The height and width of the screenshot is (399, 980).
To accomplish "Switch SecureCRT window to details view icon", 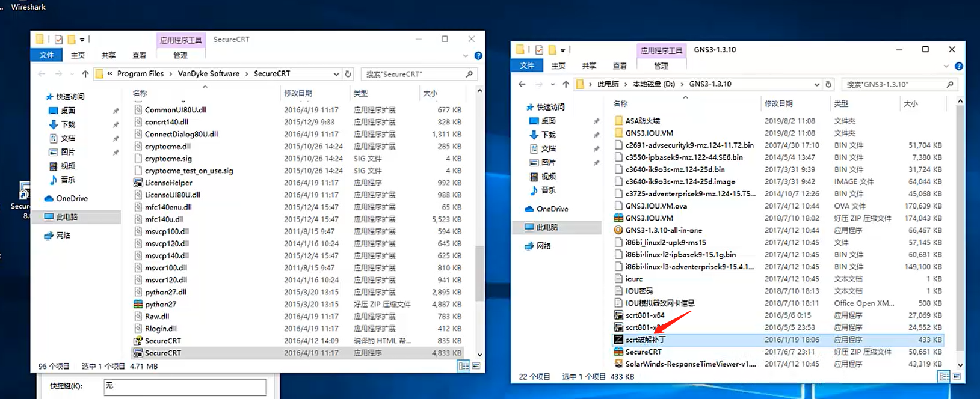I will pos(464,365).
